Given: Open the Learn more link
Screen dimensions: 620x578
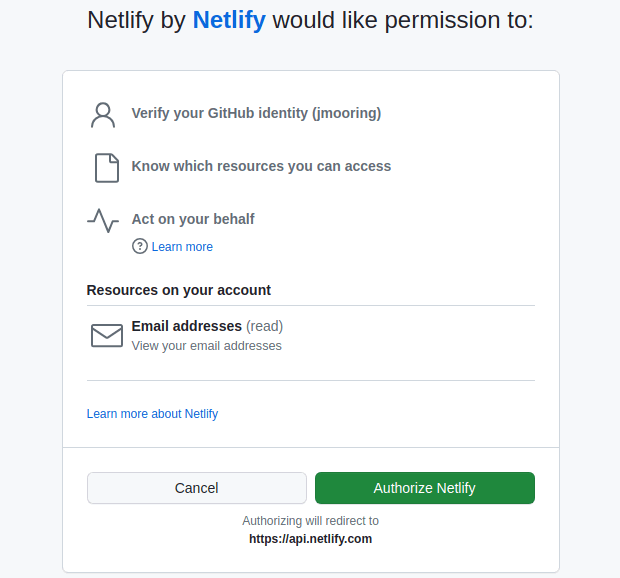Looking at the screenshot, I should [182, 247].
